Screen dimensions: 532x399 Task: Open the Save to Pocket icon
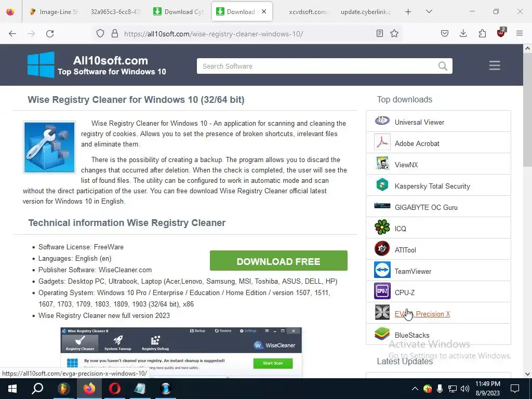point(445,33)
